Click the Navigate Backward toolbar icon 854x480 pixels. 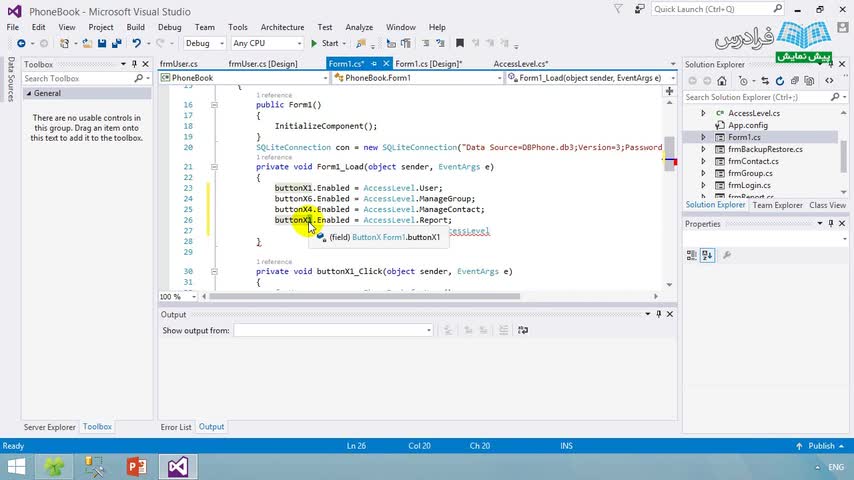[x=21, y=43]
